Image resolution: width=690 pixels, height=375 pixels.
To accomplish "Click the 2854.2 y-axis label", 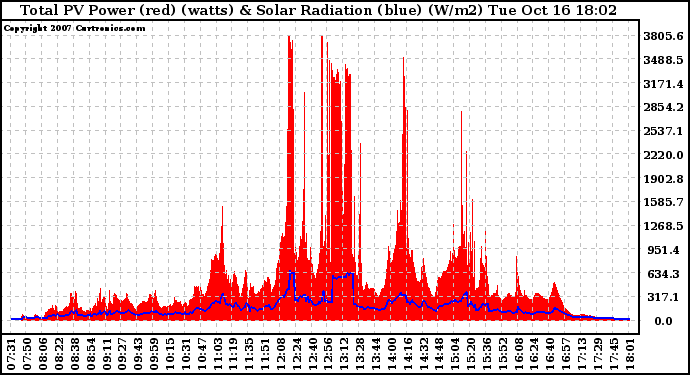I will click(x=664, y=107).
